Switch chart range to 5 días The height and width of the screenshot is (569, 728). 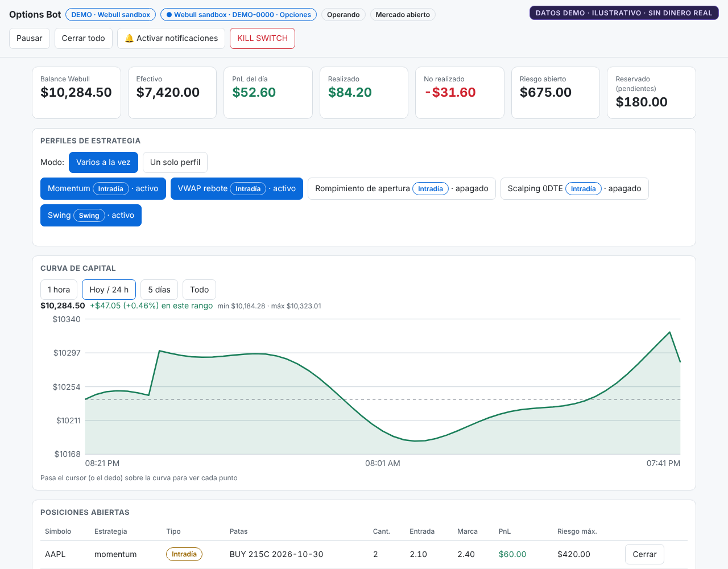(x=159, y=290)
